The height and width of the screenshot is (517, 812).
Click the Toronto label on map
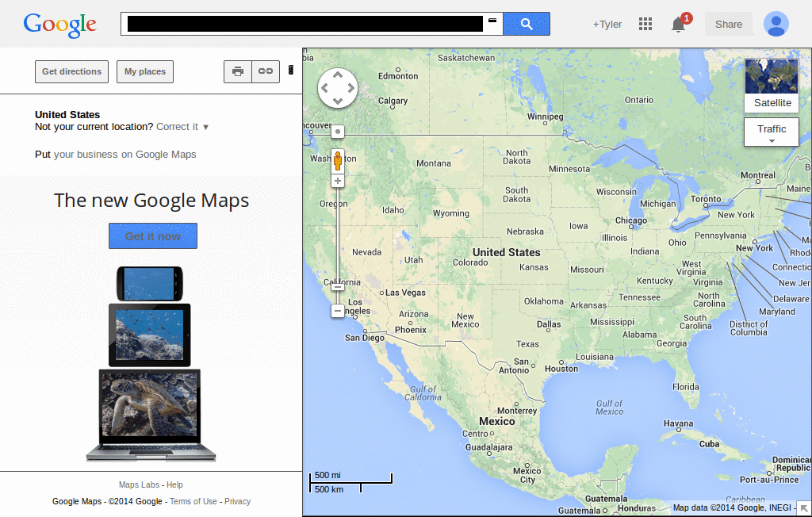pyautogui.click(x=706, y=199)
